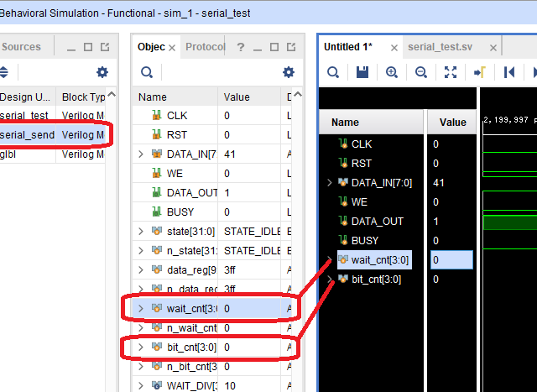This screenshot has width=537, height=392.
Task: Click the wait_cnt value field in waveform
Action: [x=451, y=260]
